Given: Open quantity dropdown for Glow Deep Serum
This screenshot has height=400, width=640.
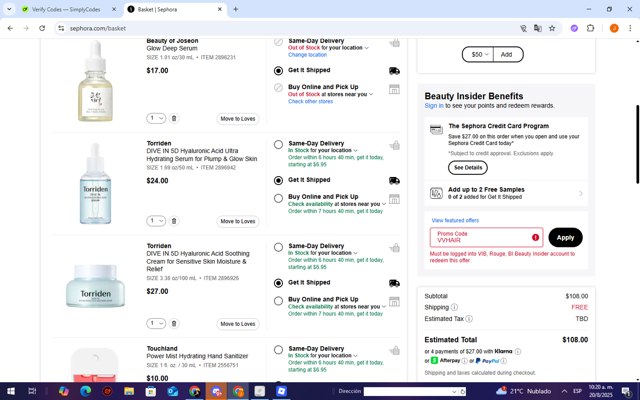Looking at the screenshot, I should 156,118.
